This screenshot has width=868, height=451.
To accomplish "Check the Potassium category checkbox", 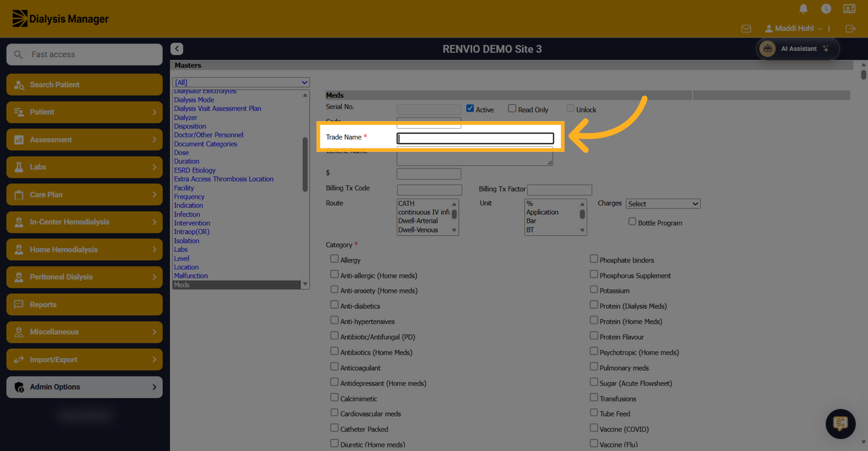I will pyautogui.click(x=593, y=289).
